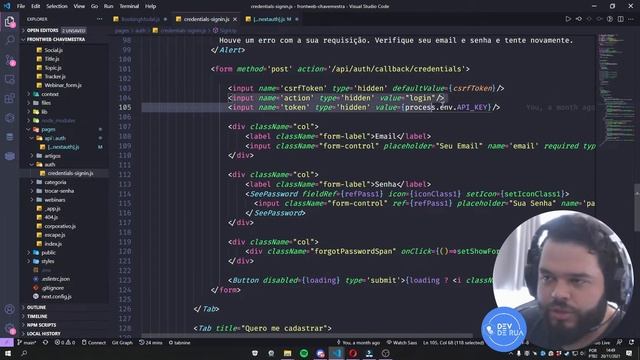Open the Edit menu
The width and height of the screenshot is (640, 360).
pyautogui.click(x=36, y=6)
